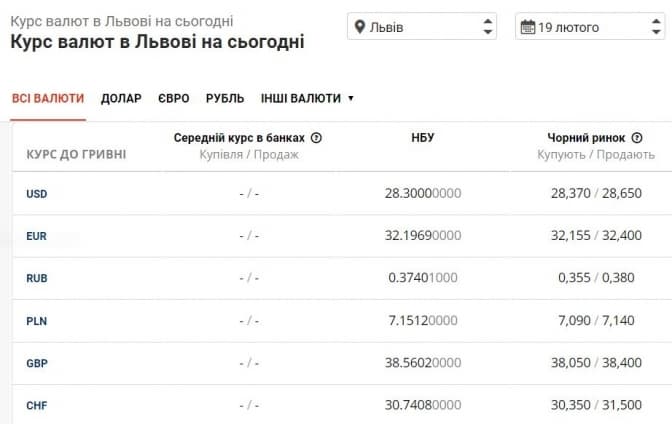Click the CHF currency link
Image resolution: width=672 pixels, height=424 pixels.
point(37,406)
